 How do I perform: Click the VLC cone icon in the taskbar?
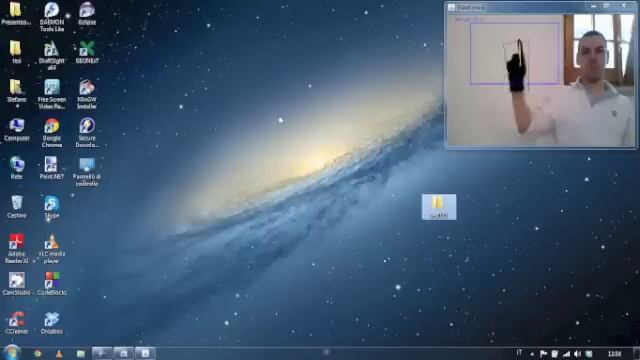(59, 354)
